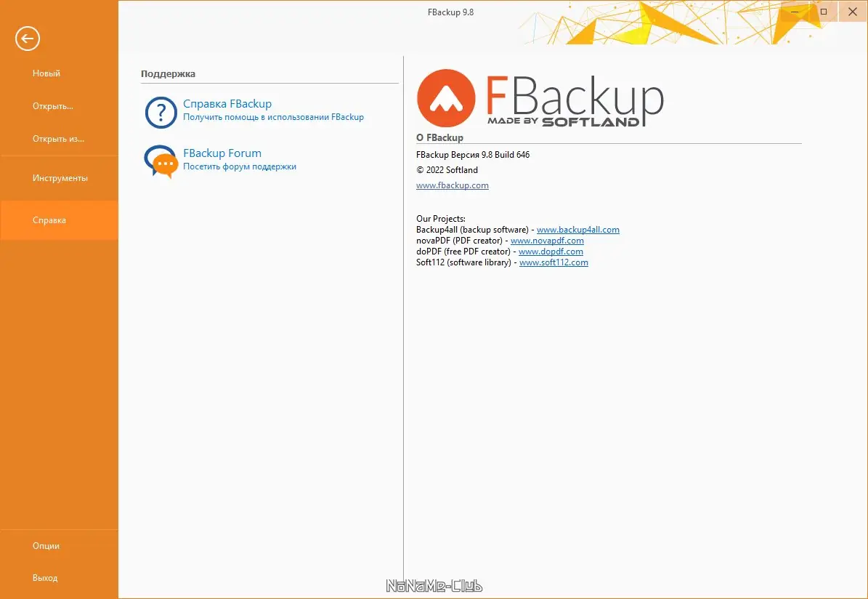Open the FBackup Forum link
868x599 pixels.
point(222,153)
